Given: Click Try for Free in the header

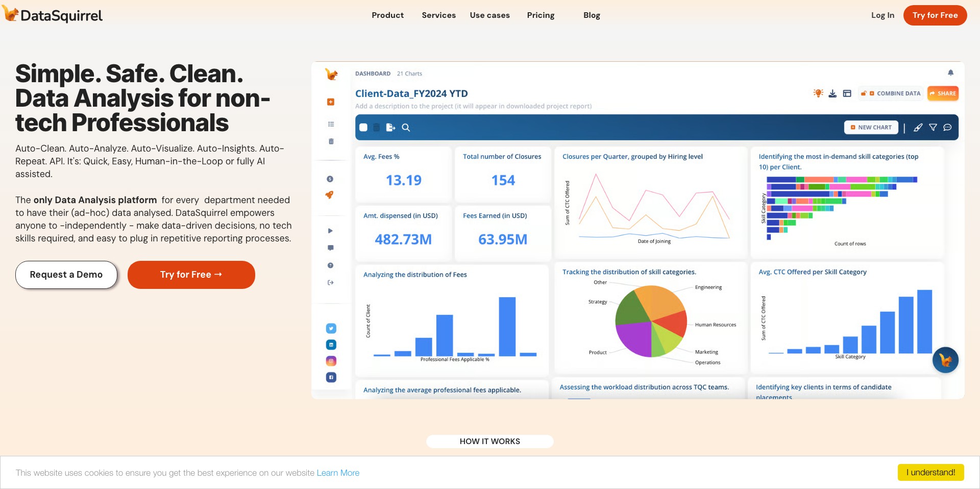Looking at the screenshot, I should pyautogui.click(x=935, y=15).
